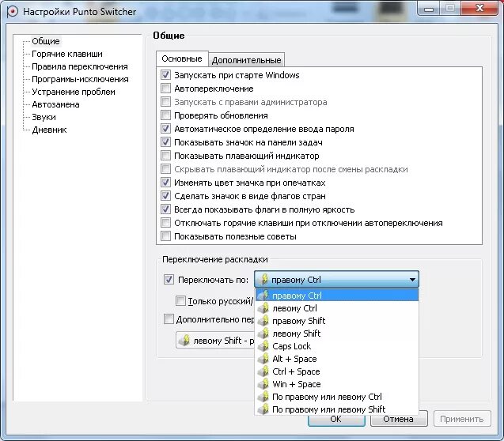The width and height of the screenshot is (504, 441).
Task: Select 'Ctrl + Space' switching option
Action: 336,371
